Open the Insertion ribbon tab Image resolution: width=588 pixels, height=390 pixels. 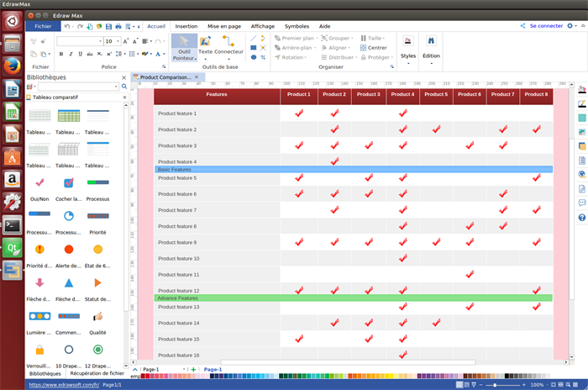click(x=186, y=26)
